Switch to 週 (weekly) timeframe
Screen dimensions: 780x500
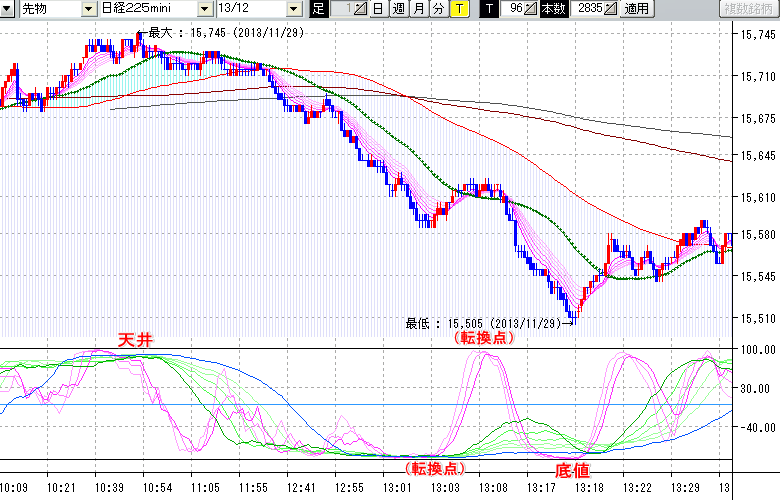(398, 9)
